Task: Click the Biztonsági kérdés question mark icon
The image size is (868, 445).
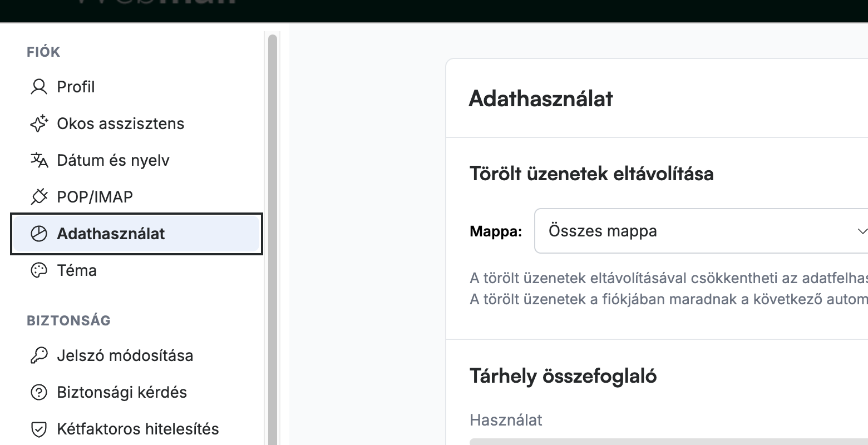Action: point(38,392)
